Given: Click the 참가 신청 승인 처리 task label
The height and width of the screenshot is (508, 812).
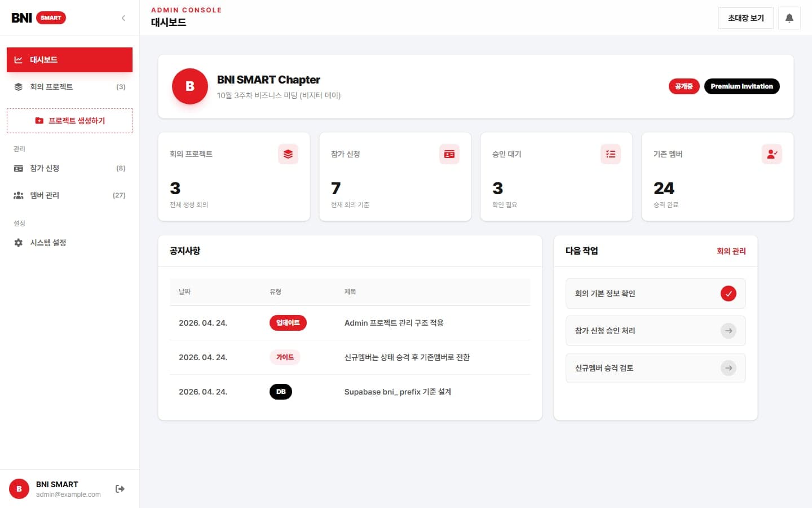Looking at the screenshot, I should [x=605, y=331].
